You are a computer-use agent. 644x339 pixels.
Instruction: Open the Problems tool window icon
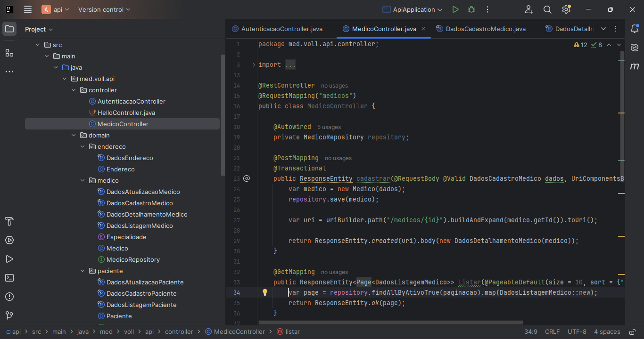(9, 297)
